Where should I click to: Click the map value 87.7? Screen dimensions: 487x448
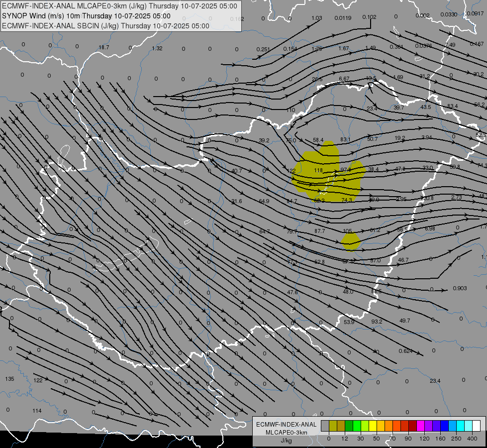click(x=319, y=231)
